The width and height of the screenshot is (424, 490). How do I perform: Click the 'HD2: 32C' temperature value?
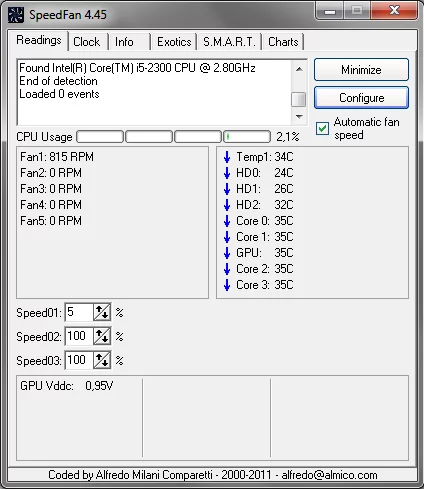pos(265,205)
